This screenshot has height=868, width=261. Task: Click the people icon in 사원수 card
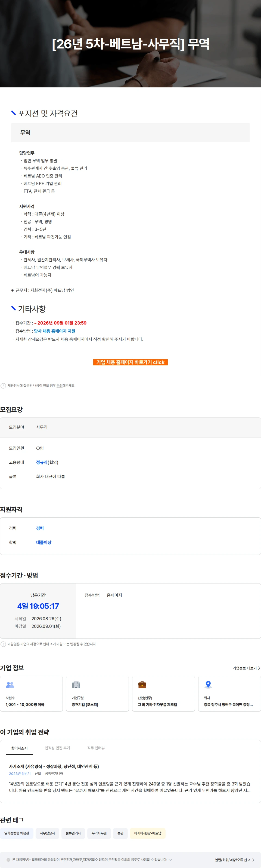point(10,685)
